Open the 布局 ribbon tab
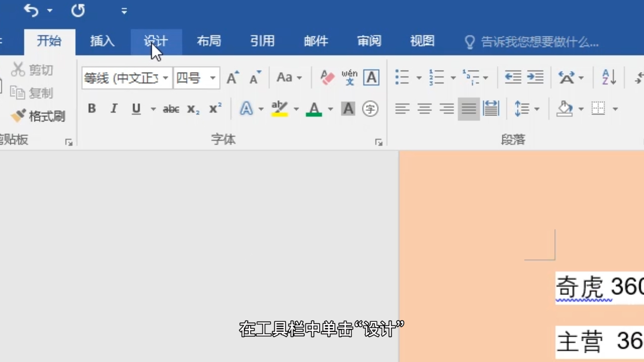644x362 pixels. point(209,41)
